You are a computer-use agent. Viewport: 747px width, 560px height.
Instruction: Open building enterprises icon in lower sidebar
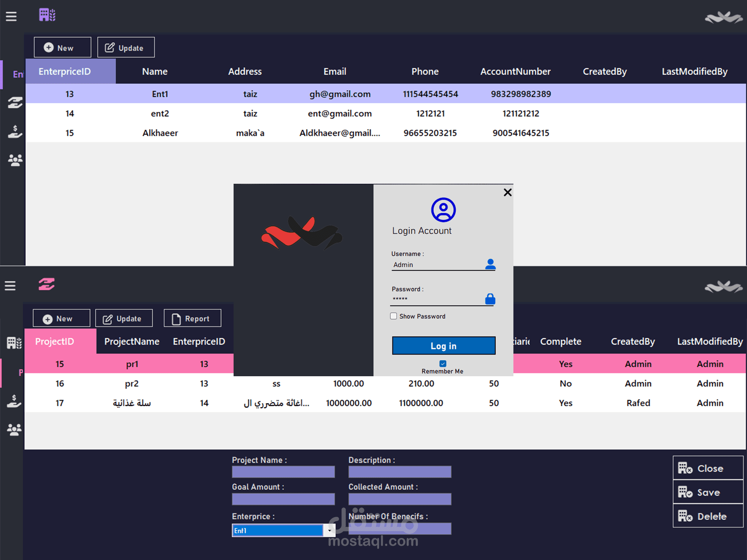(x=14, y=343)
